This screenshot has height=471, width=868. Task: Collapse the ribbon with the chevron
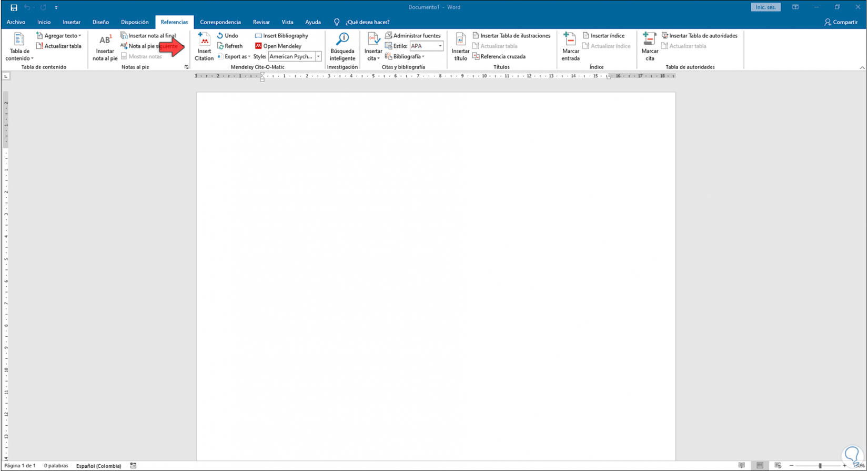pos(862,67)
